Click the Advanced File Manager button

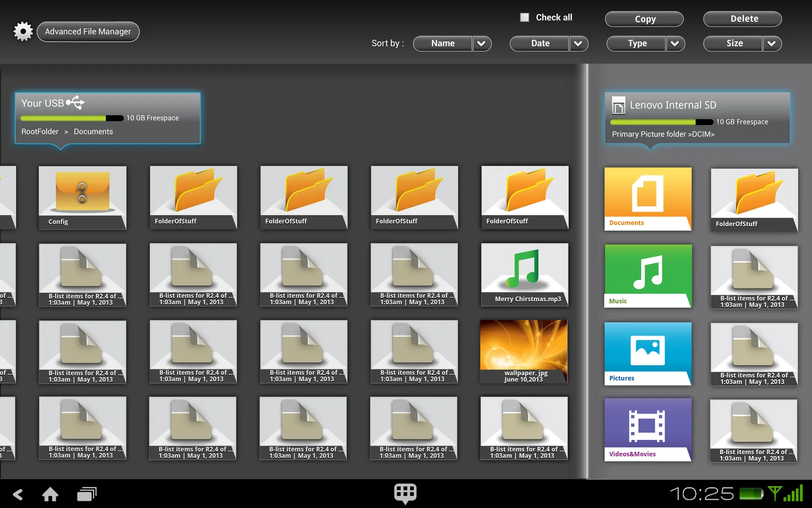(x=88, y=31)
